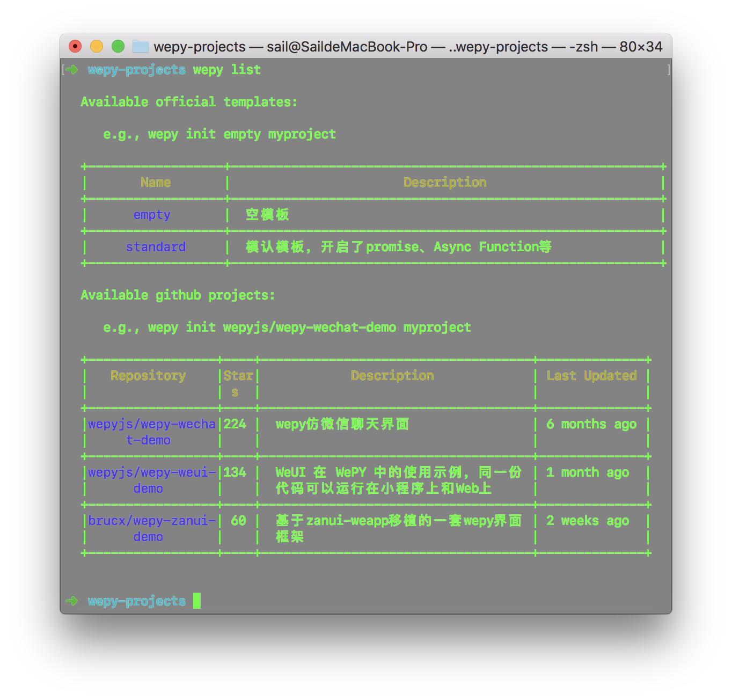
Task: Select the standard template name
Action: (x=156, y=247)
